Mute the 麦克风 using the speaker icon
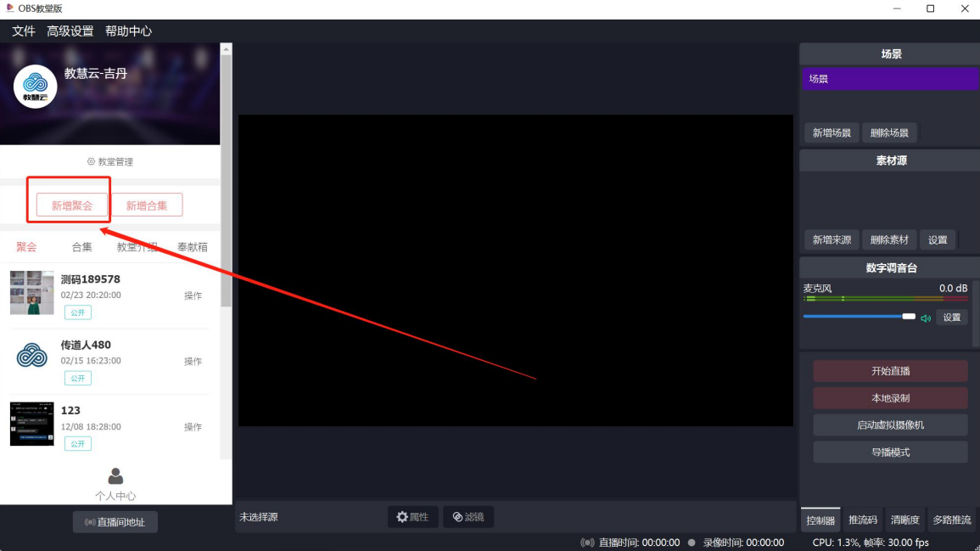Viewport: 980px width, 551px height. pos(926,317)
